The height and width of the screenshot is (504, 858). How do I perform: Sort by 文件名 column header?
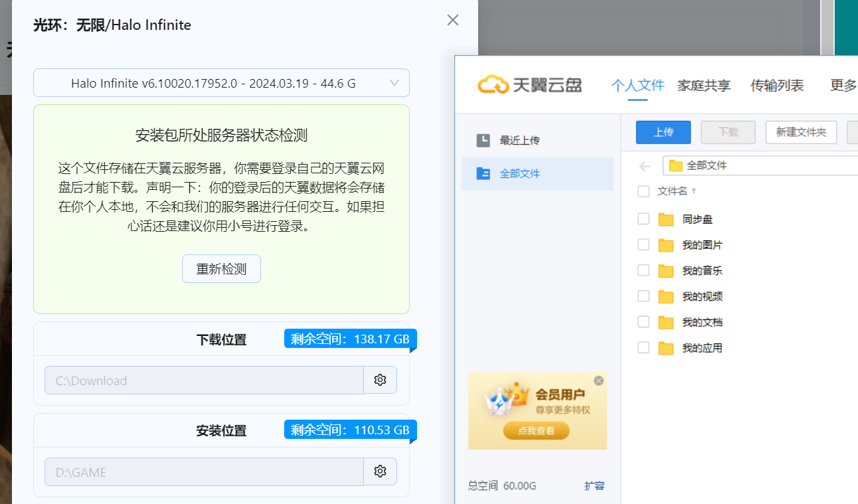click(677, 191)
